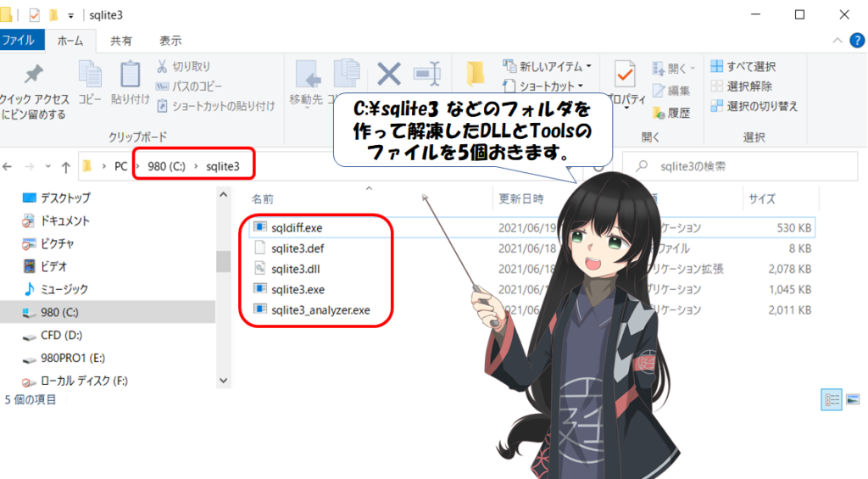Click the sqlite3 search box
Screen dimensions: 868x479
pos(740,166)
